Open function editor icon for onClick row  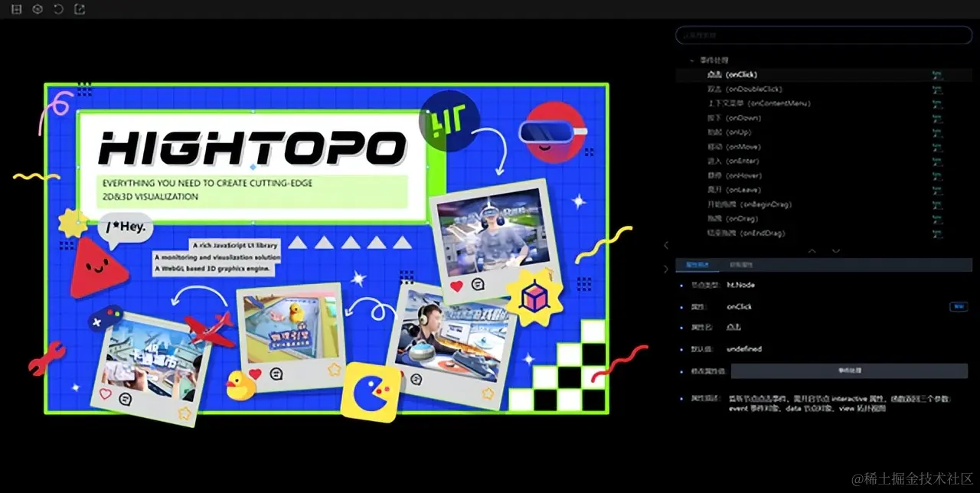click(936, 75)
